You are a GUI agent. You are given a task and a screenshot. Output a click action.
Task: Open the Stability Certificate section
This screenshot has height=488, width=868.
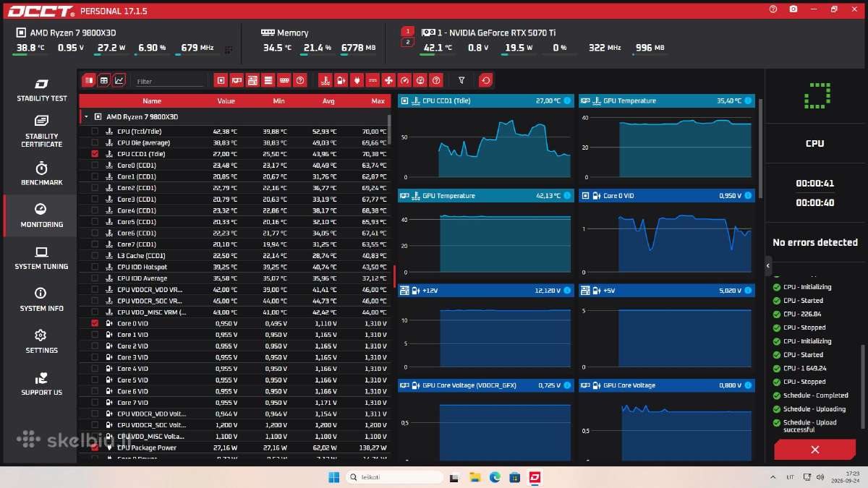(x=41, y=131)
